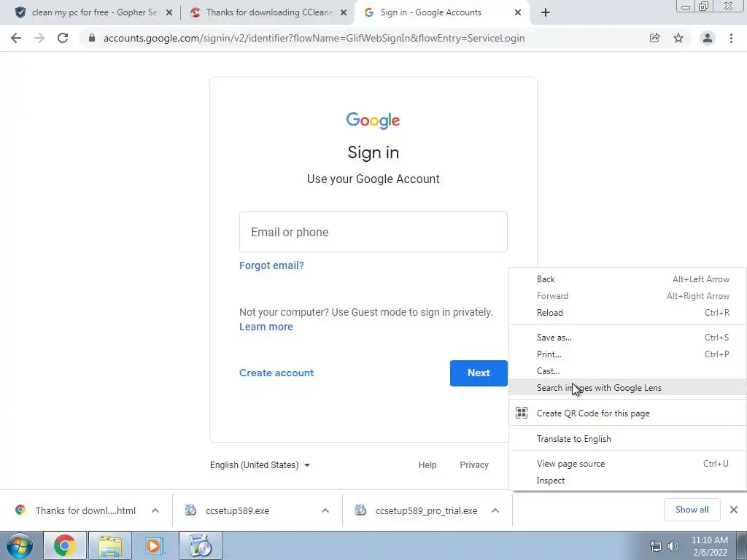Click the browser Back arrow
This screenshot has width=747, height=560.
tap(16, 38)
